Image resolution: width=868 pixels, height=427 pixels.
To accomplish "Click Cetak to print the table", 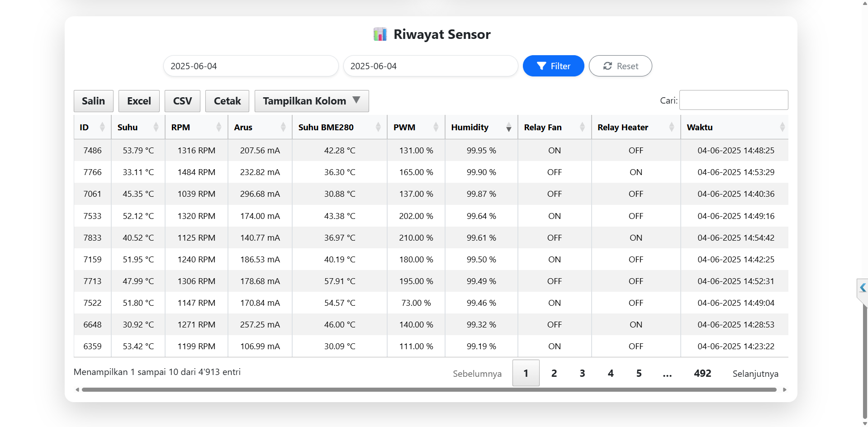I will pyautogui.click(x=227, y=101).
